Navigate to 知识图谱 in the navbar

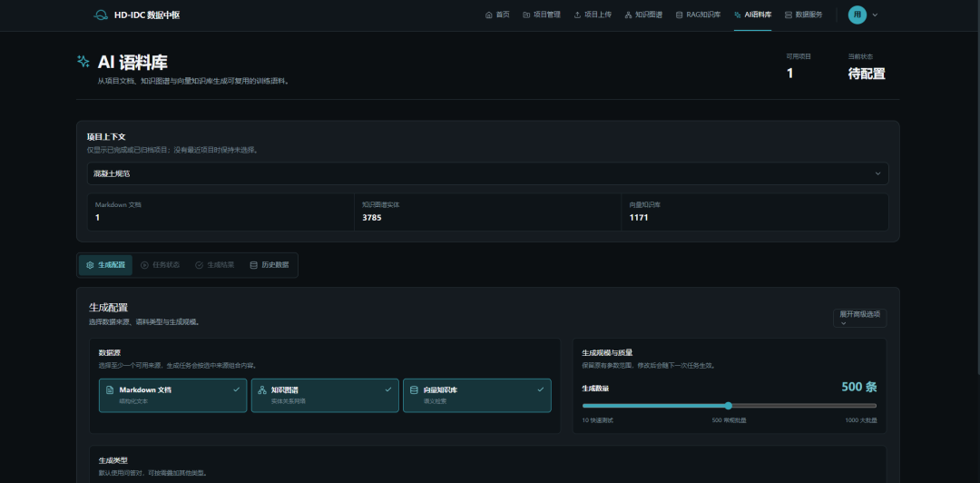point(643,15)
